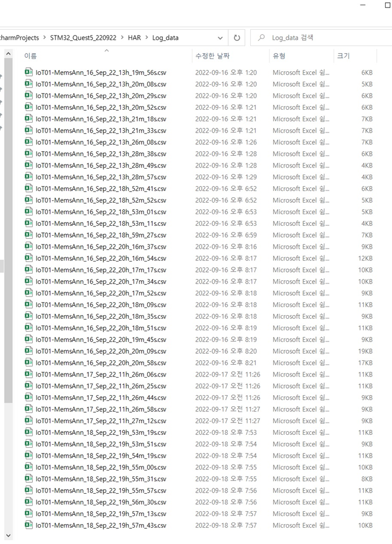Open the address bar history dropdown
Image resolution: width=392 pixels, height=544 pixels.
point(220,38)
